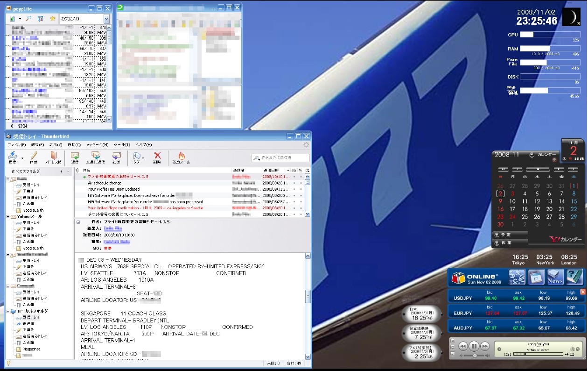Image resolution: width=588 pixels, height=371 pixels.
Task: Open the メッセージ(M) menu
Action: 97,145
